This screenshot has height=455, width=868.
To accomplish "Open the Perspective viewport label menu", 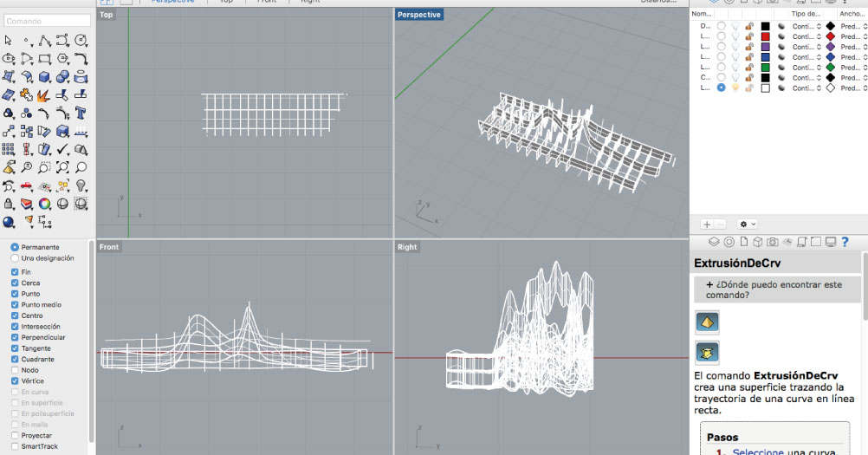I will coord(419,15).
